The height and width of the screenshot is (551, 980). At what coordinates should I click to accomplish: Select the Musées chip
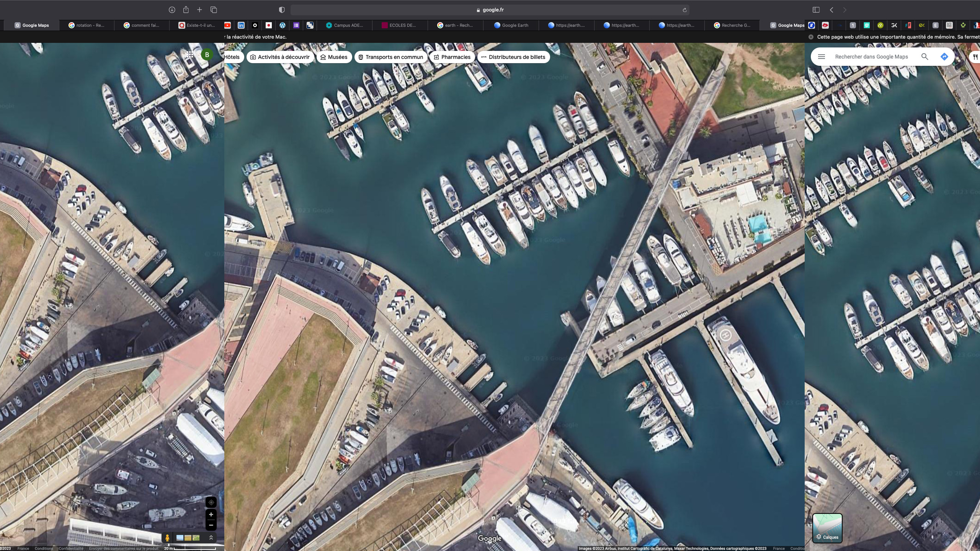coord(334,57)
